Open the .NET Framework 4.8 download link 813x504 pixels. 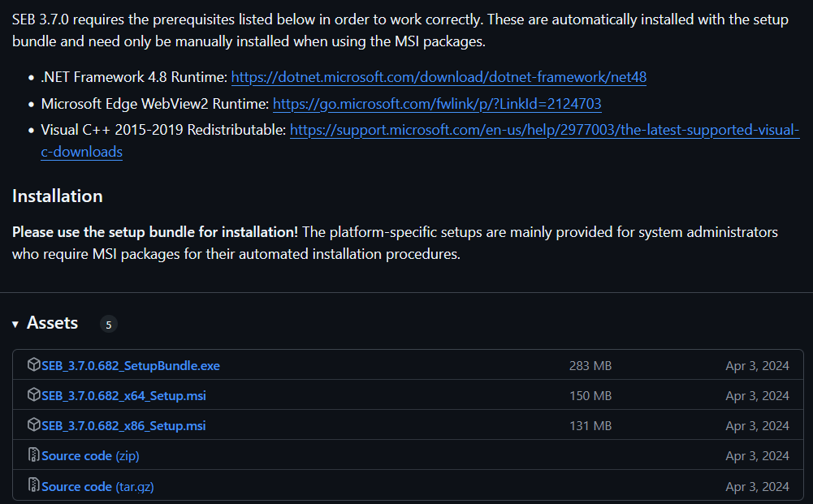[x=439, y=77]
